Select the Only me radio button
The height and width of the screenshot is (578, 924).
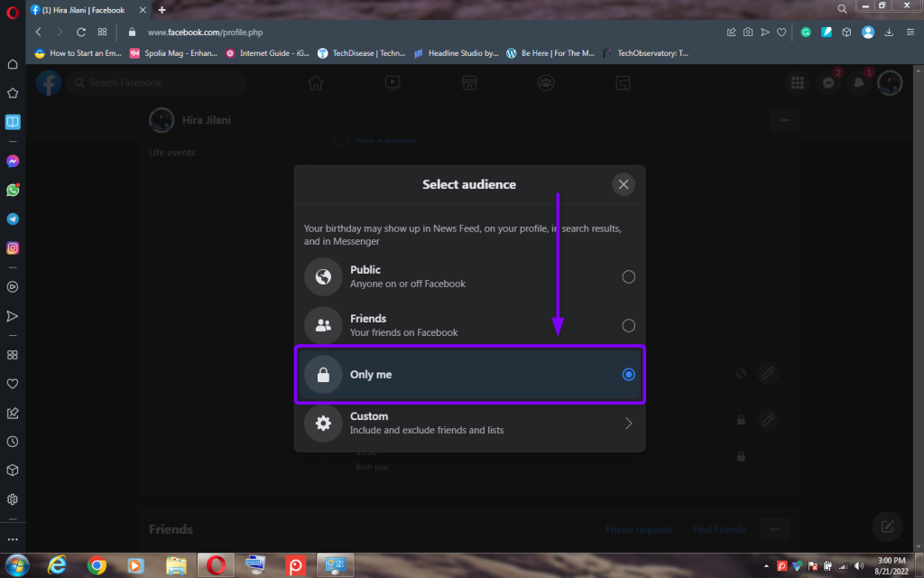pyautogui.click(x=629, y=375)
